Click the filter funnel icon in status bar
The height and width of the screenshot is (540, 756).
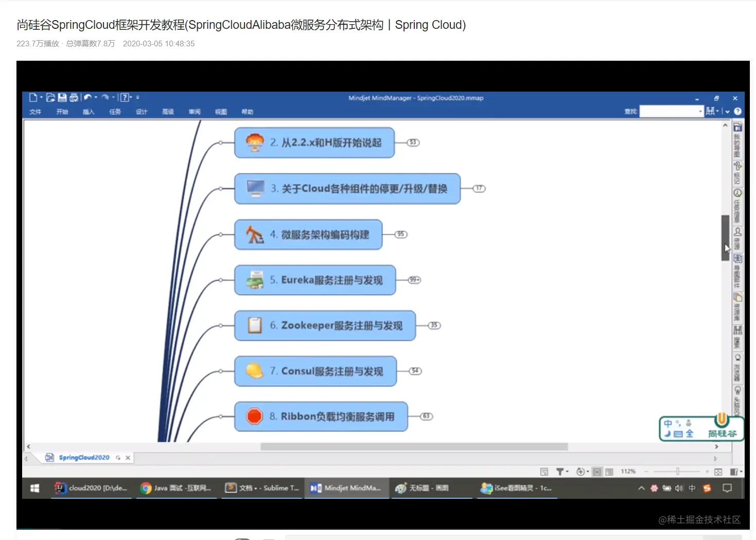(560, 472)
